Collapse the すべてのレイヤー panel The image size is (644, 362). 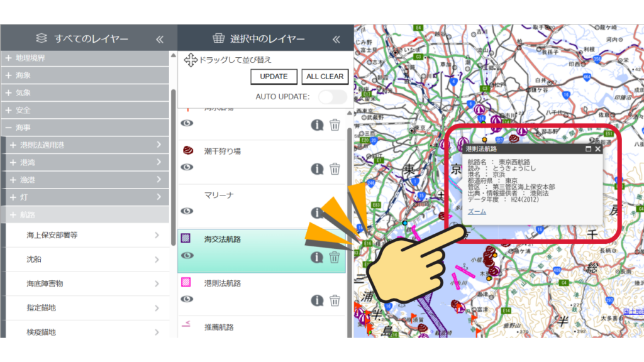160,39
